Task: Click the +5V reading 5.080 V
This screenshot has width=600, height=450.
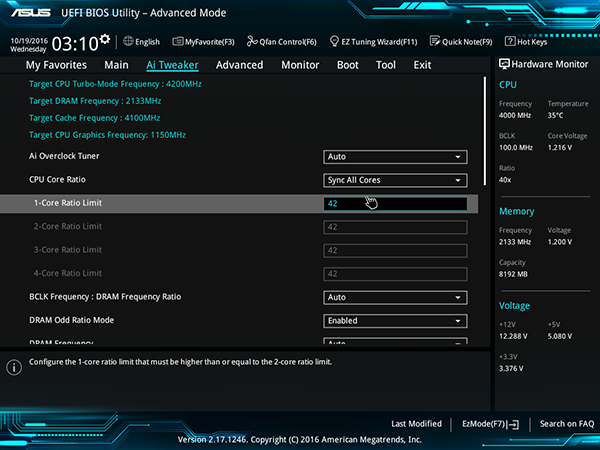Action: 560,336
